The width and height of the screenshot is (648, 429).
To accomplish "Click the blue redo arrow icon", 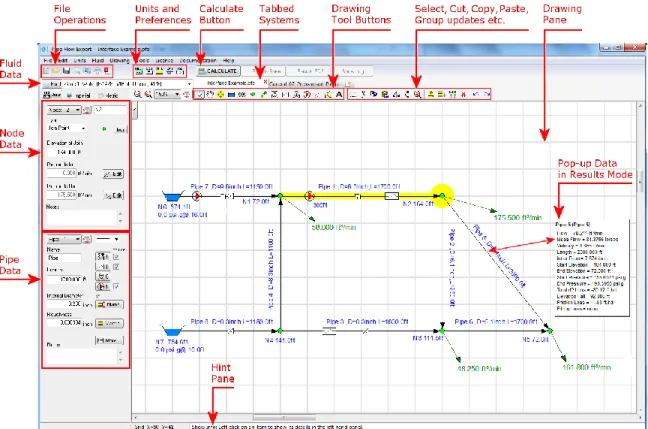I will (487, 95).
